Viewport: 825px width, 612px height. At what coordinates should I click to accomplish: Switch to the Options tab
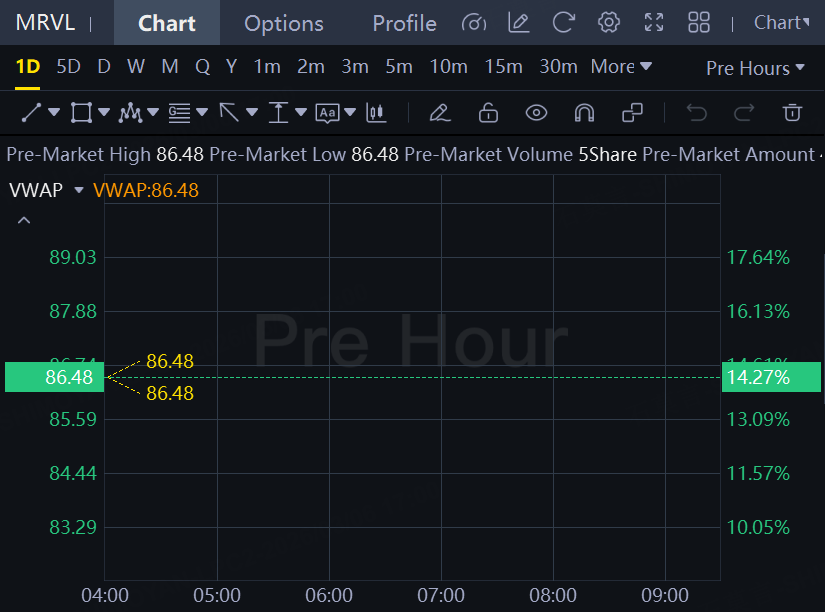(x=284, y=24)
